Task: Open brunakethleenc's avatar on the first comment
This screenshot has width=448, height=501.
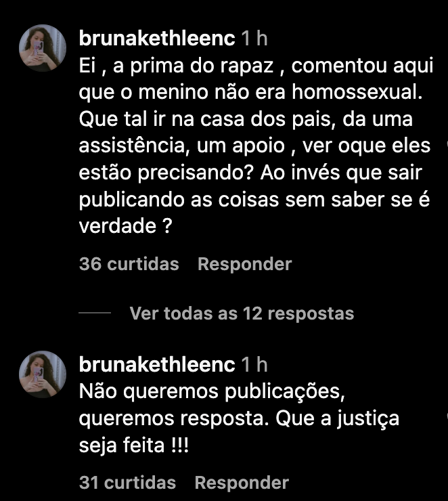Action: (43, 48)
